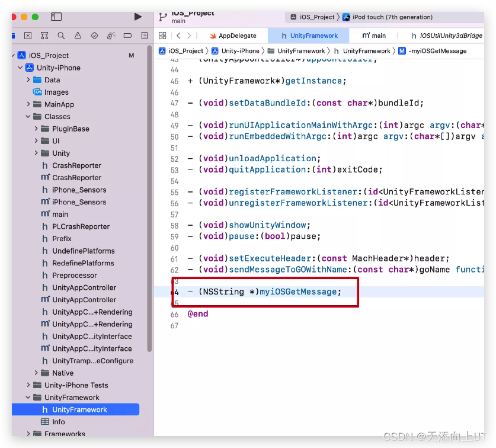This screenshot has width=496, height=448.
Task: Expand the Native folder
Action: pos(36,373)
